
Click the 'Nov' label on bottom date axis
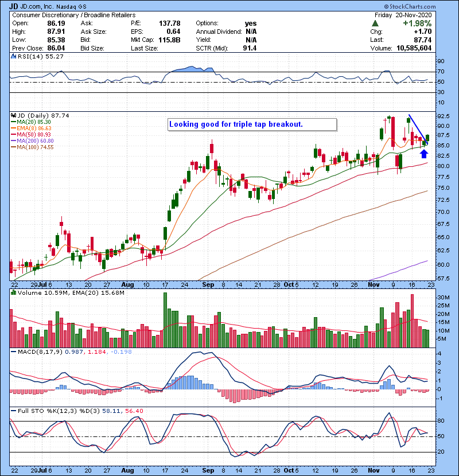[x=374, y=470]
